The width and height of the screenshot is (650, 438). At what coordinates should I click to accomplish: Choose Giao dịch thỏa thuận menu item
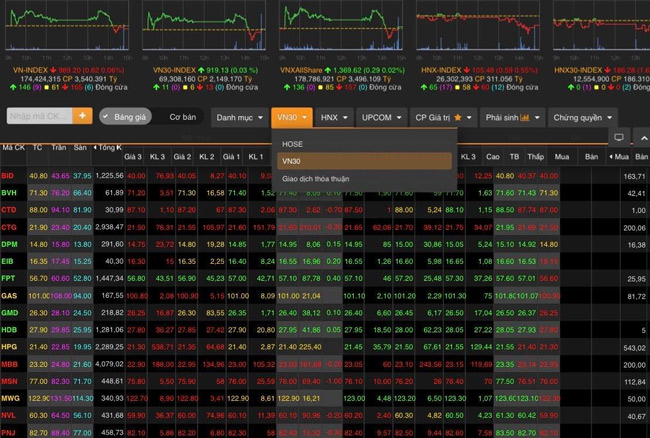pos(316,178)
